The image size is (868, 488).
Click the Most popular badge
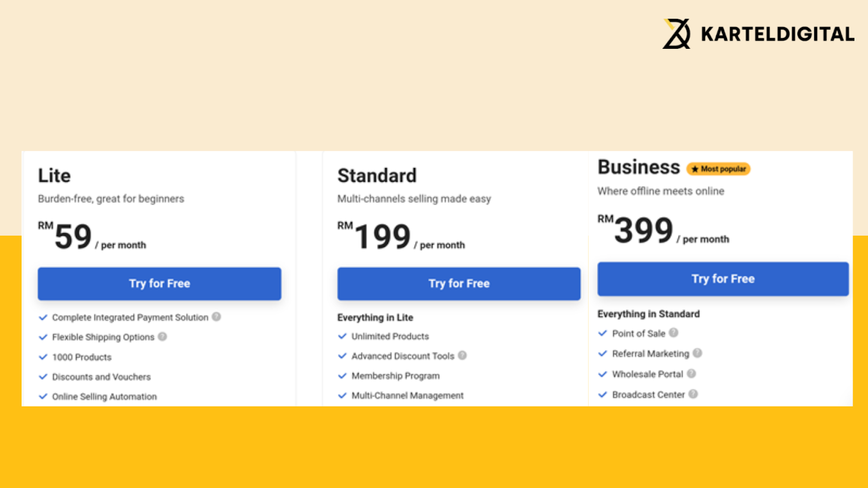pyautogui.click(x=718, y=169)
